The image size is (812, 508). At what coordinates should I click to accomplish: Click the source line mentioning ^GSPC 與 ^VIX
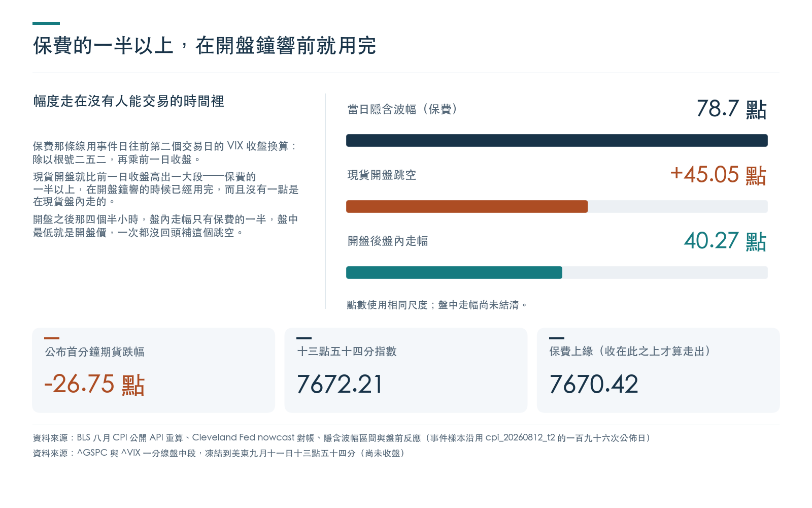click(x=220, y=453)
